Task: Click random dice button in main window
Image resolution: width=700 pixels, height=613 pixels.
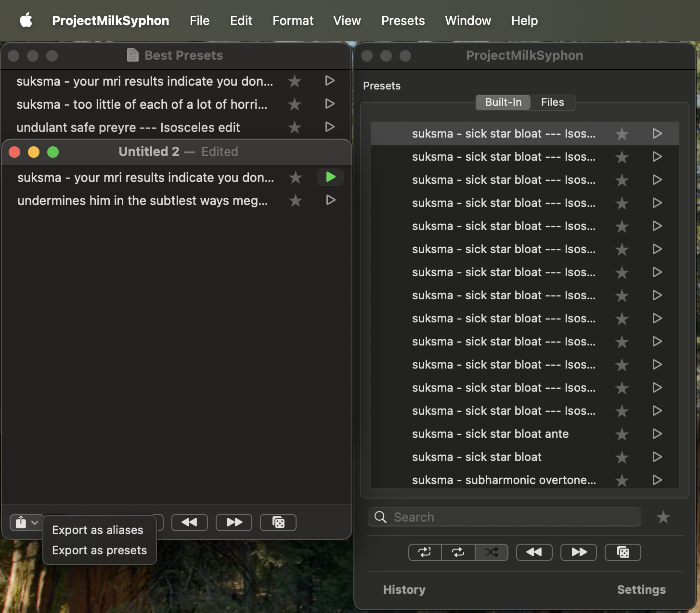Action: [623, 552]
